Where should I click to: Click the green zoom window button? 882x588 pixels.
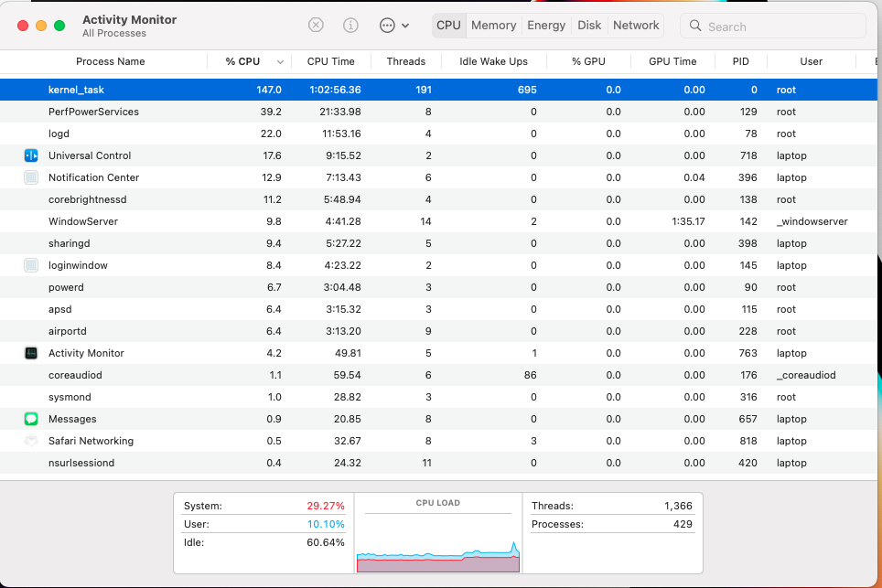tap(59, 26)
